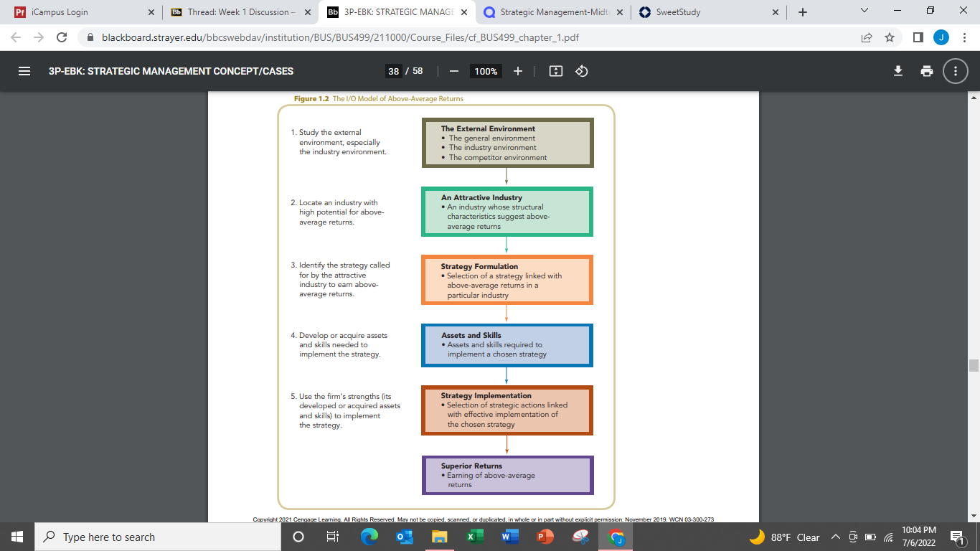Show hidden system tray icons
This screenshot has width=980, height=551.
pos(836,537)
